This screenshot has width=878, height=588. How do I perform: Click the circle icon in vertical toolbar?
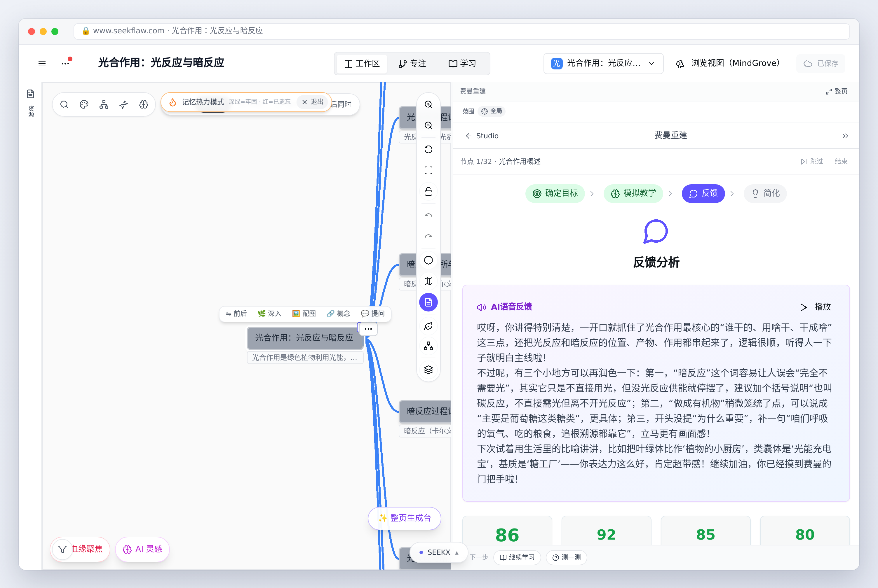(428, 260)
